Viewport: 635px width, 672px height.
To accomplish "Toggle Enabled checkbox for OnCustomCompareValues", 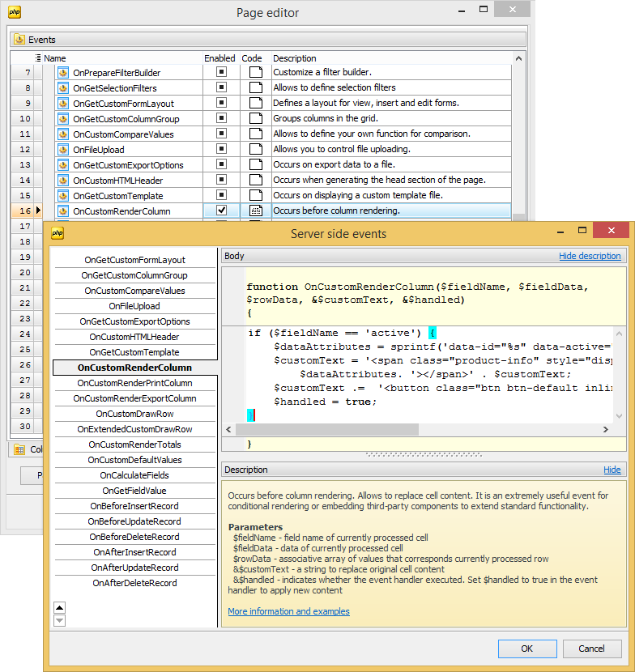I will (x=221, y=134).
